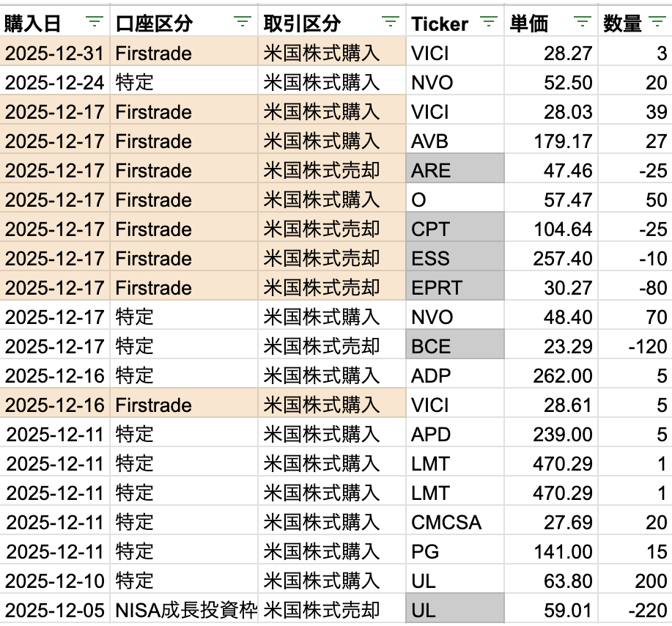Select the 262.00 ADP price cell
Viewport: 672px width, 626px height.
click(x=550, y=375)
